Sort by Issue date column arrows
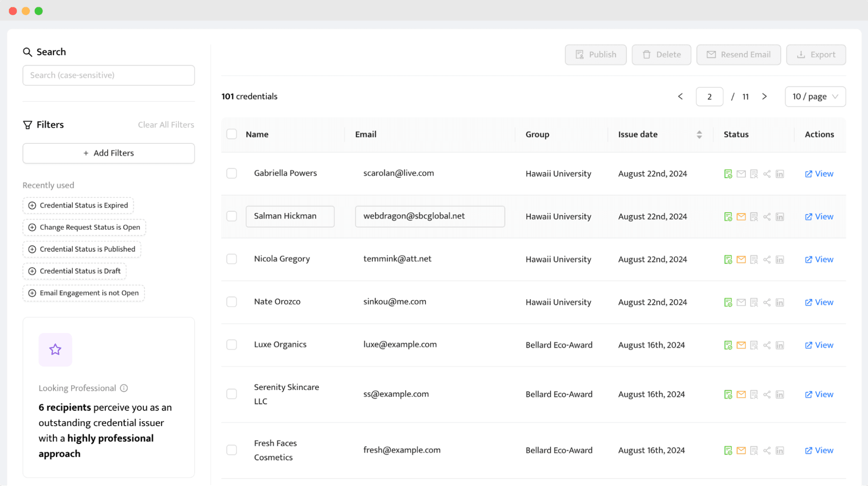The height and width of the screenshot is (486, 868). [699, 134]
